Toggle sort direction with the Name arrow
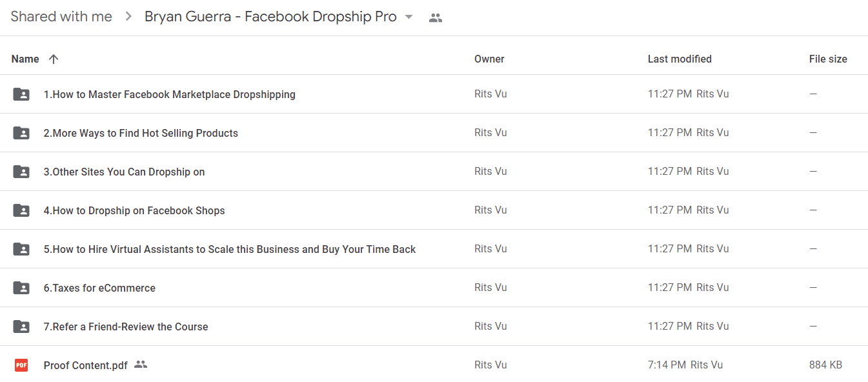This screenshot has height=382, width=868. pos(54,59)
